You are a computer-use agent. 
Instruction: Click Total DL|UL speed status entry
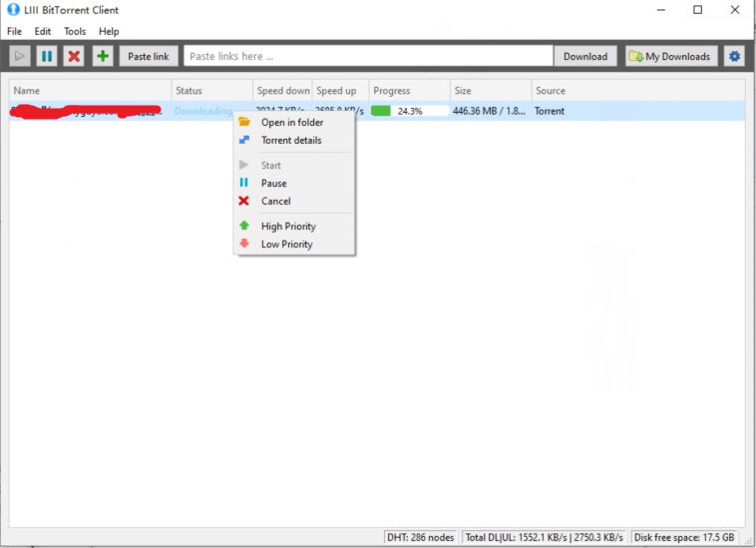pyautogui.click(x=544, y=537)
